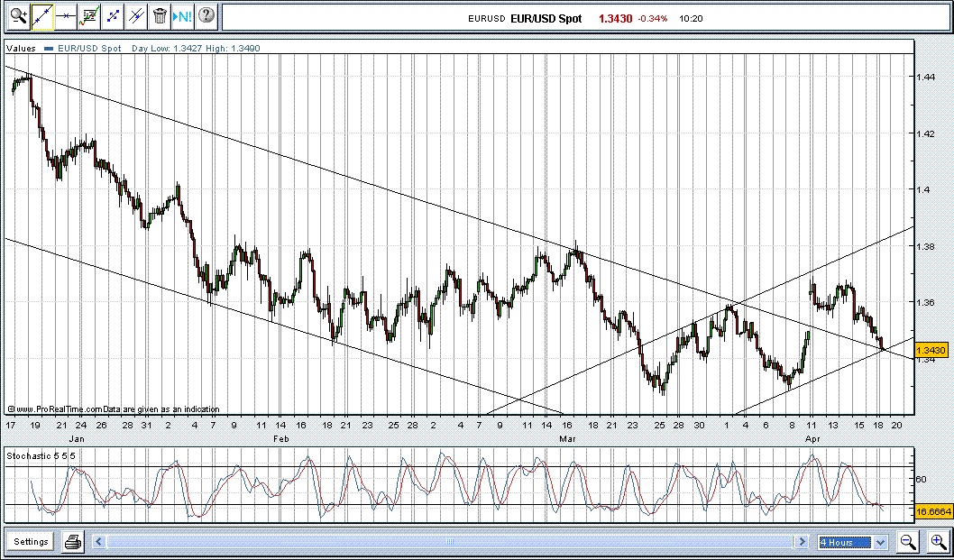Click the printer icon
Screen dimensions: 954x560
click(74, 541)
